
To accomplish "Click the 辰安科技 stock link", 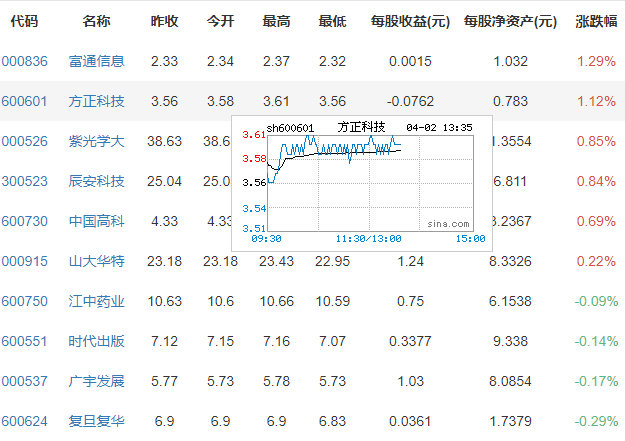I will [96, 181].
